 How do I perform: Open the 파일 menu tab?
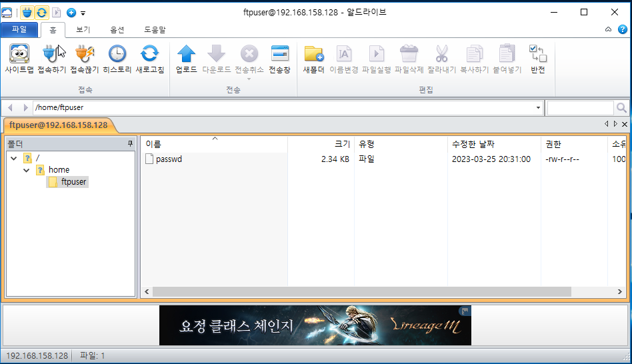pos(19,29)
